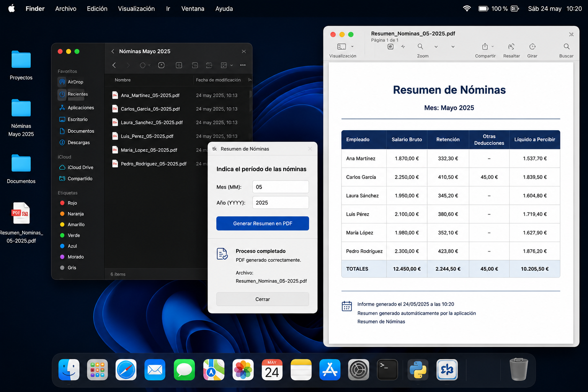Image resolution: width=588 pixels, height=392 pixels.
Task: Click the Mes (MM) input field
Action: [x=281, y=187]
